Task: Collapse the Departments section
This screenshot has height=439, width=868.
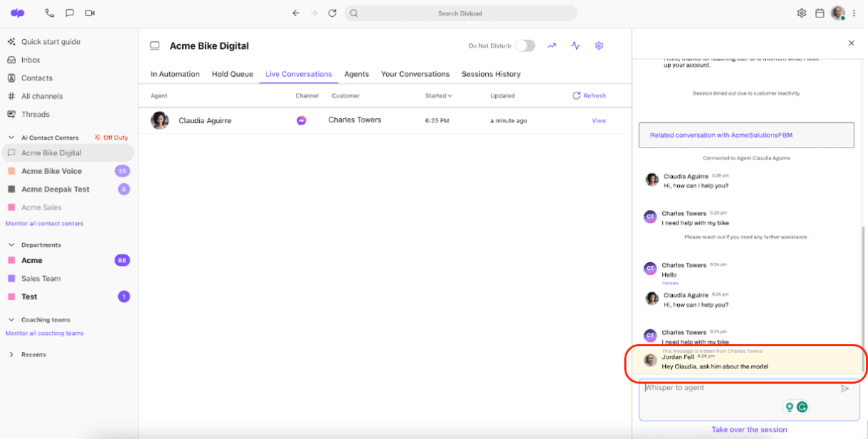Action: [x=11, y=245]
